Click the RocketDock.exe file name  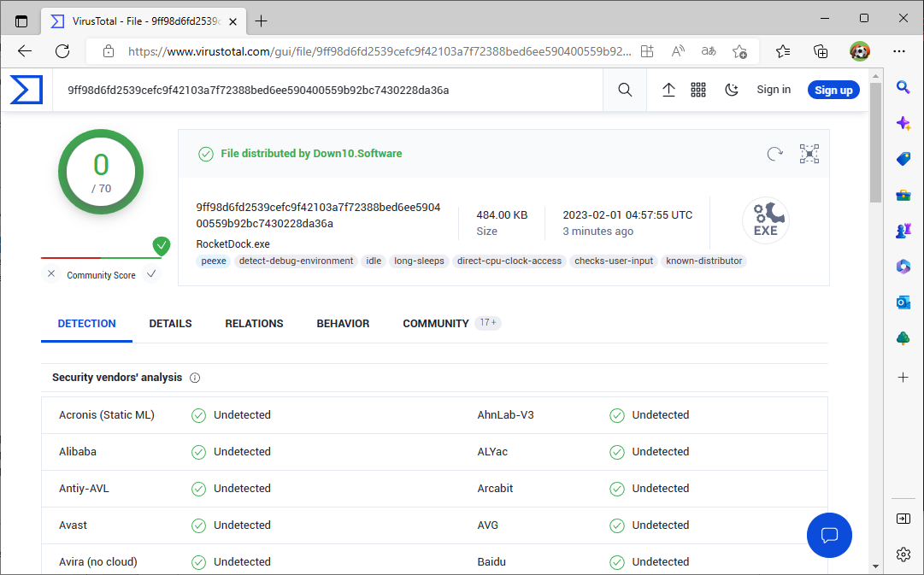(232, 243)
